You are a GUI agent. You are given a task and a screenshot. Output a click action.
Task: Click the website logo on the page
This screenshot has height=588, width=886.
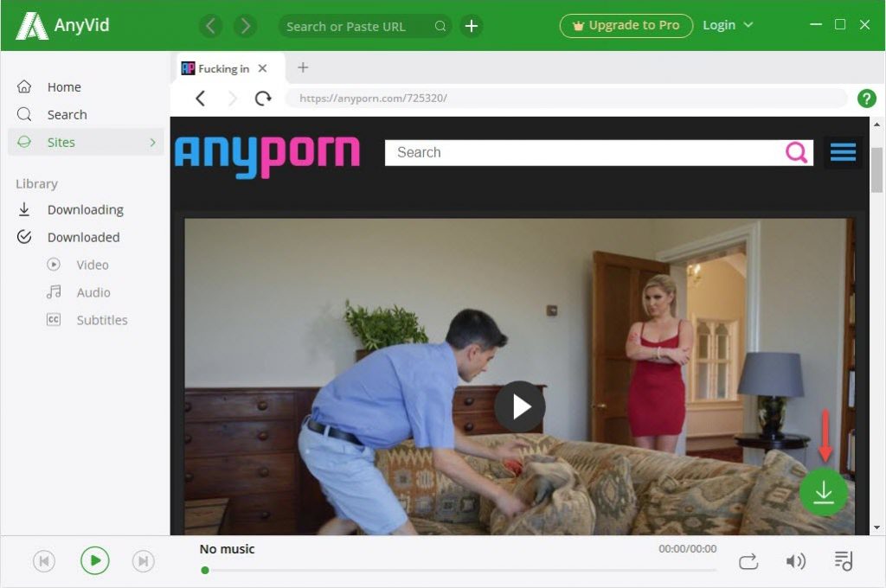click(x=267, y=156)
